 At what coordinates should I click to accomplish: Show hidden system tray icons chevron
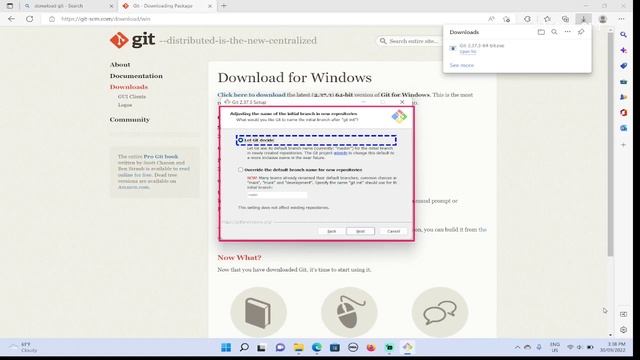517,347
